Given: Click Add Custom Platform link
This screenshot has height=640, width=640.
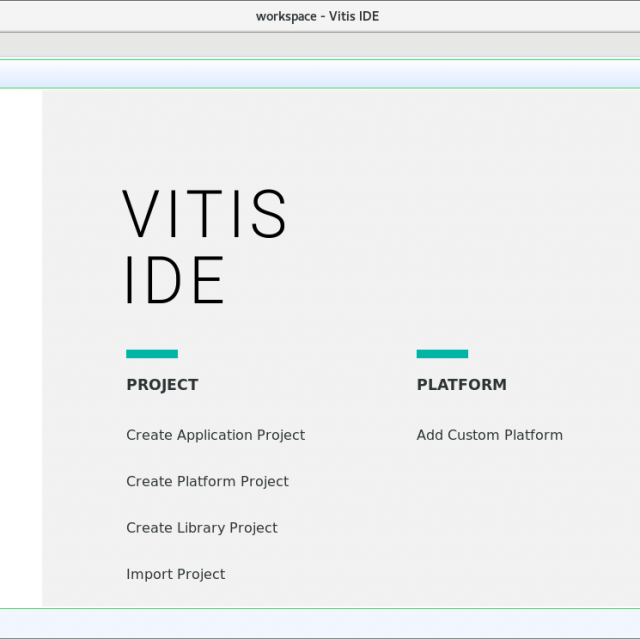Looking at the screenshot, I should (x=489, y=435).
